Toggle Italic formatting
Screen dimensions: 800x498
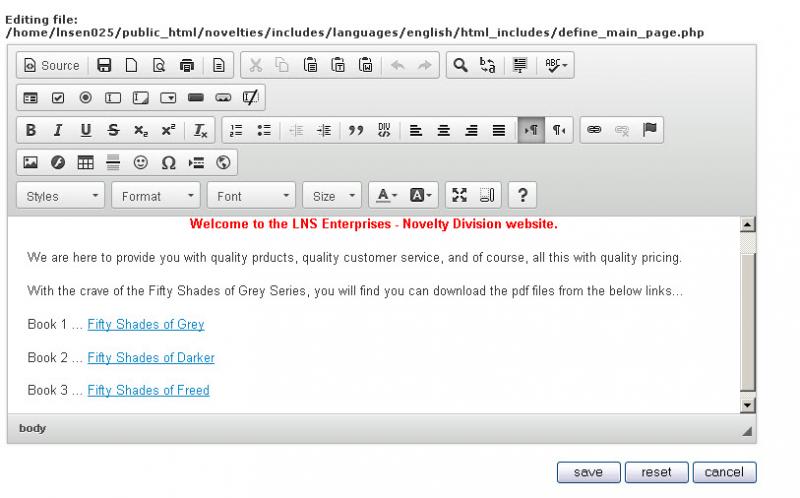click(x=58, y=130)
